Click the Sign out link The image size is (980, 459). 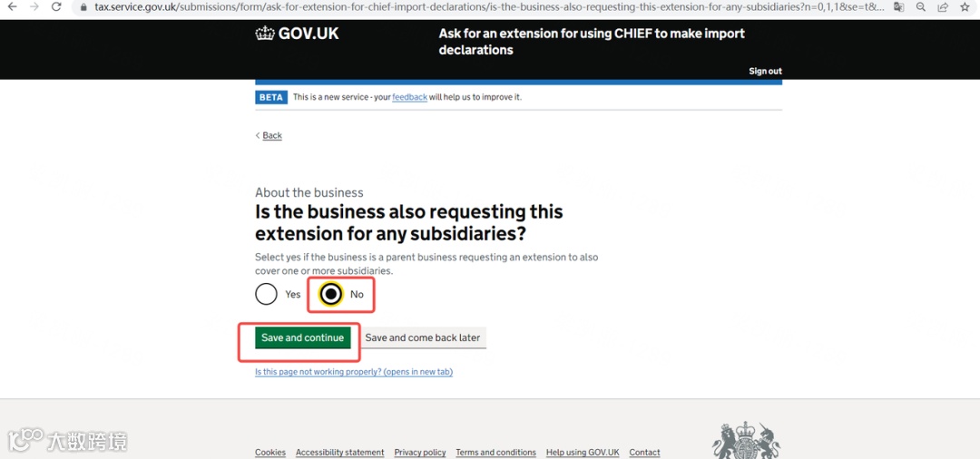click(x=765, y=71)
